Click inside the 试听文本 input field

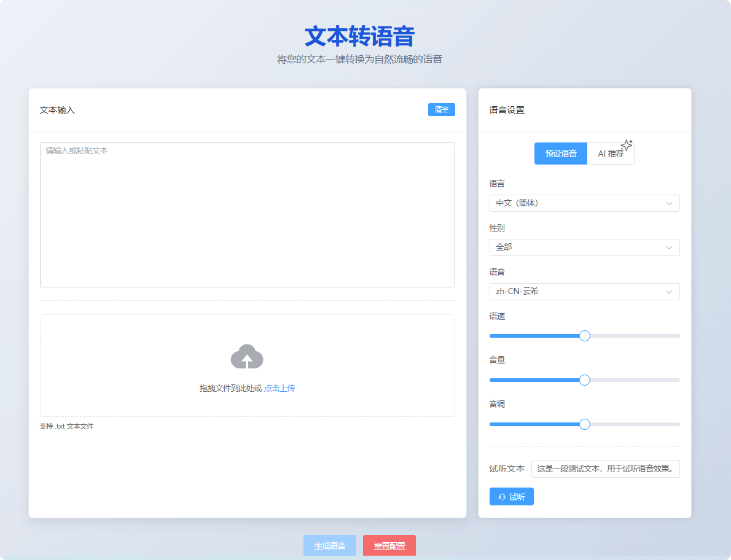coord(605,469)
